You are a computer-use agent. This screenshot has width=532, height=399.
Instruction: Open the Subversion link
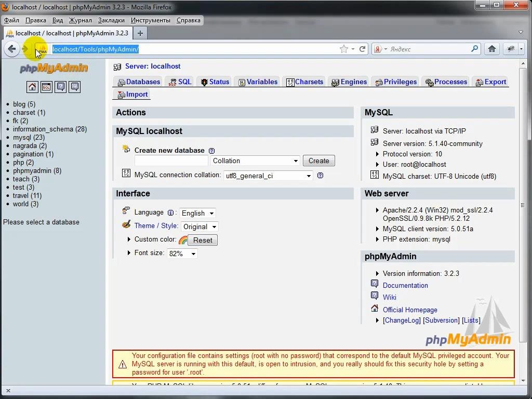(x=441, y=320)
